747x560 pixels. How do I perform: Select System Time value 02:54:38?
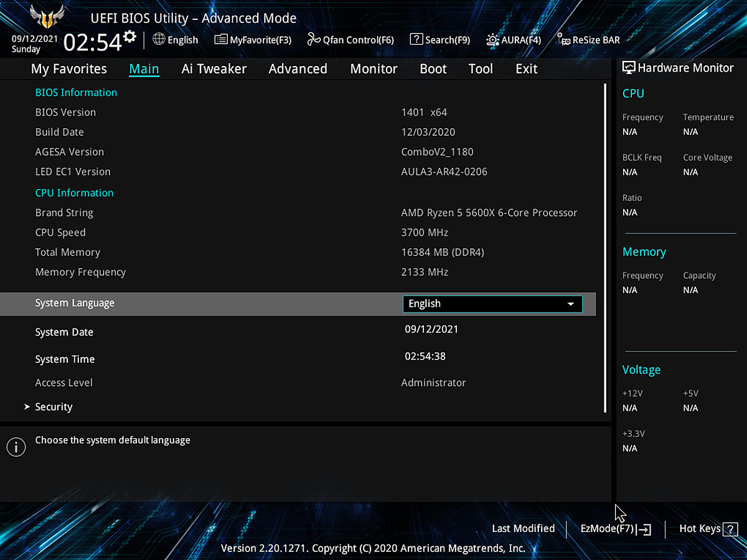click(x=425, y=357)
